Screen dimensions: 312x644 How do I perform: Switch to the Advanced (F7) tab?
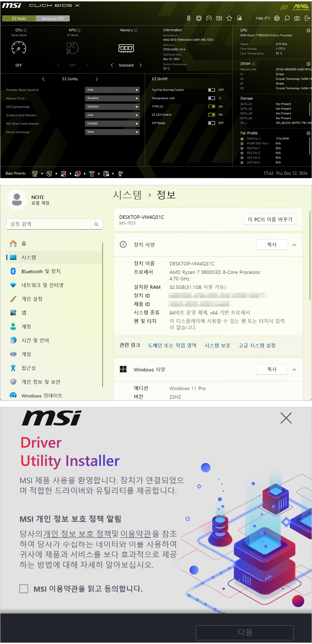click(53, 18)
